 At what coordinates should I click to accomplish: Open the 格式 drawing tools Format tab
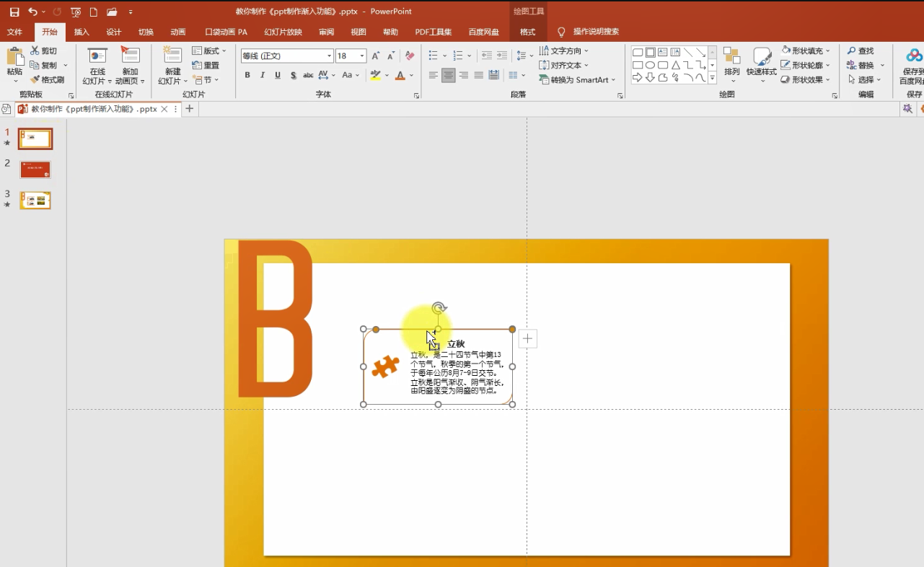pyautogui.click(x=528, y=32)
